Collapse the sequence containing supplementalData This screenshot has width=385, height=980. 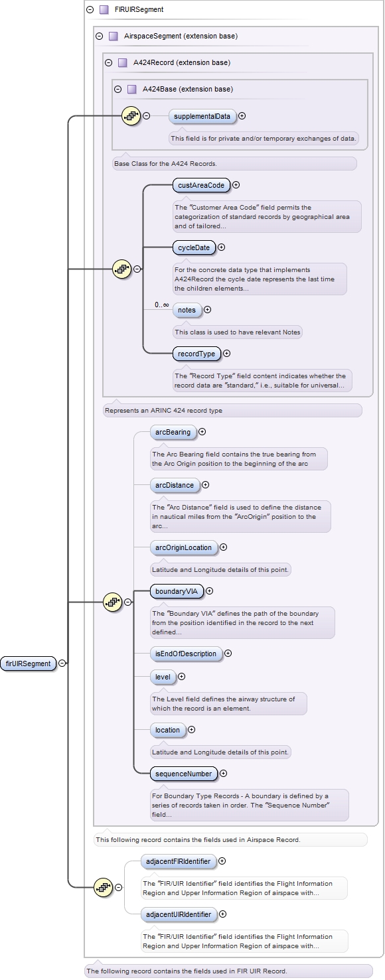click(146, 116)
